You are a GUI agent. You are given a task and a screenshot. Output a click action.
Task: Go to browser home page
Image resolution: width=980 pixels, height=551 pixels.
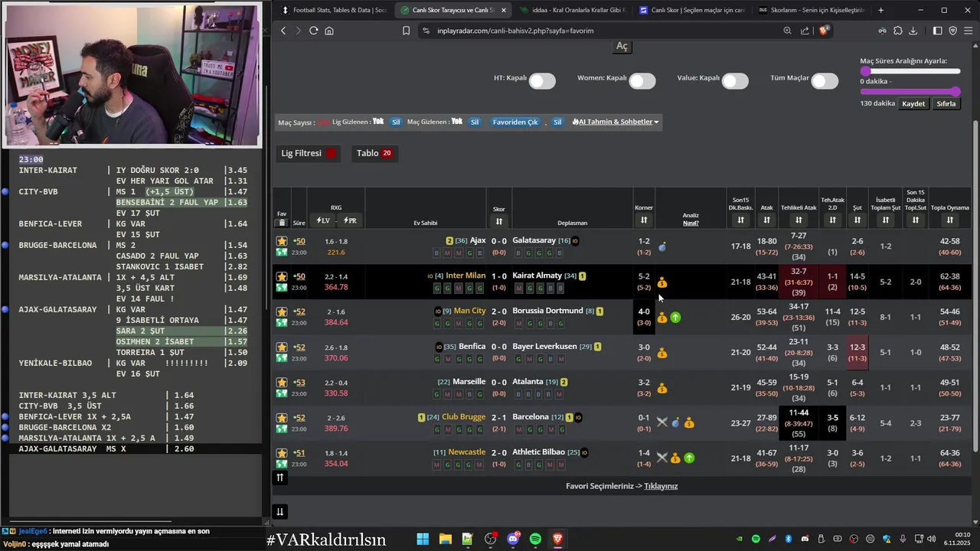(329, 31)
